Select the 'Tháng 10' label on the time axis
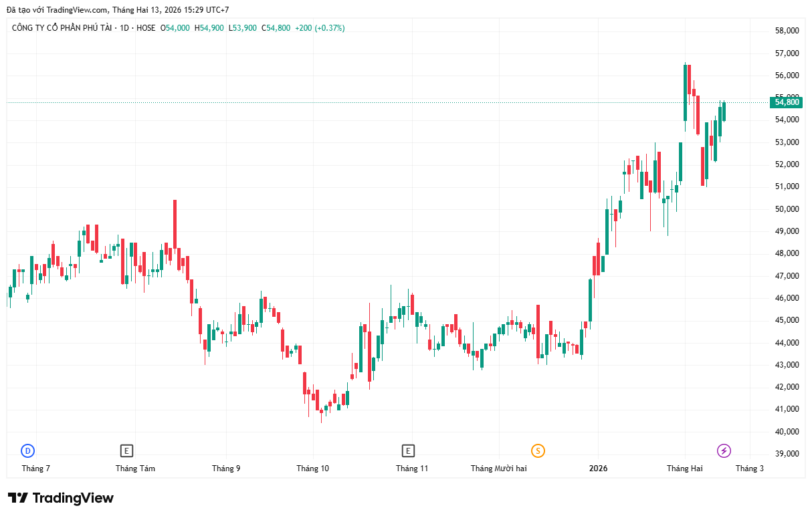The height and width of the screenshot is (518, 812). tap(313, 469)
